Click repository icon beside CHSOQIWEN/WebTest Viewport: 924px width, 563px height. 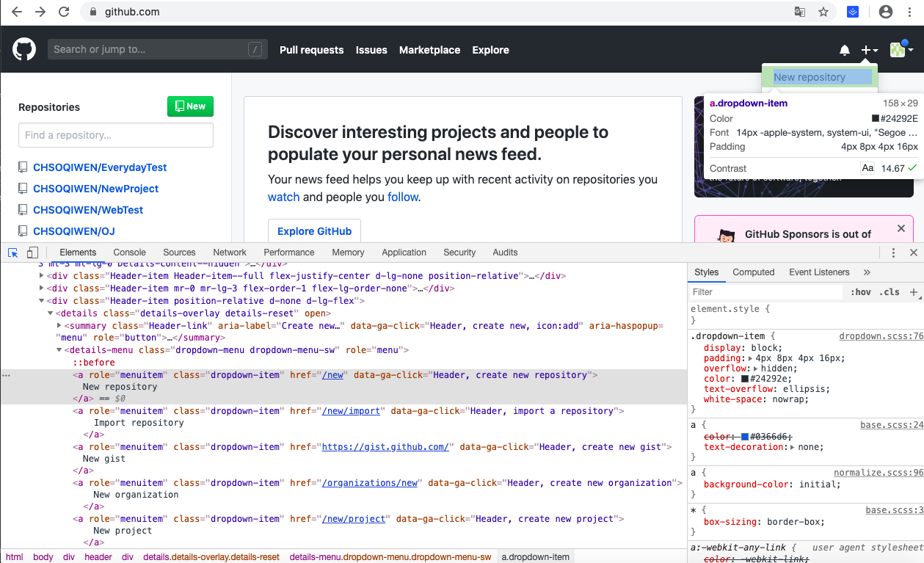click(x=23, y=210)
